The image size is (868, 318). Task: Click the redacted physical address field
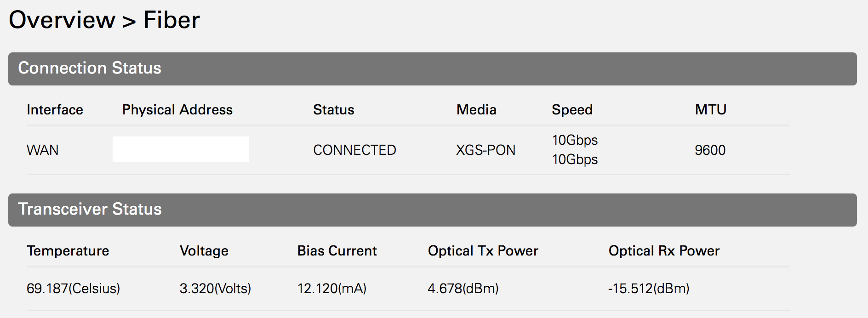tap(181, 149)
